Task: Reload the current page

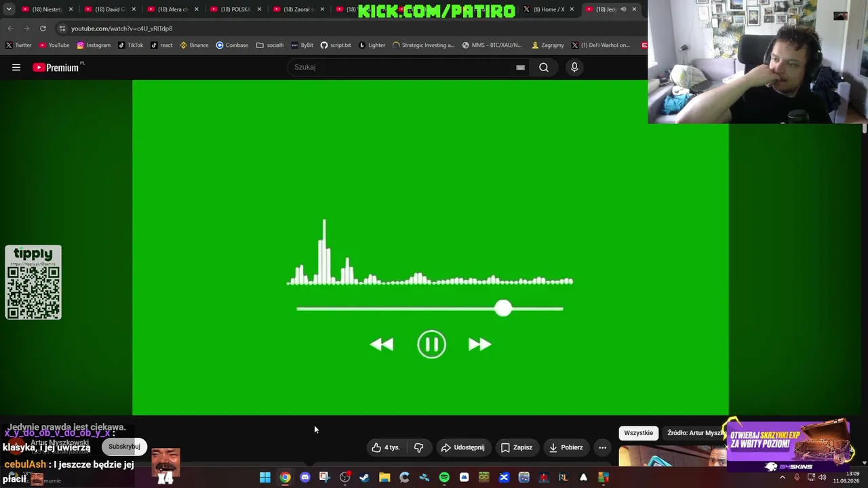Action: [43, 28]
